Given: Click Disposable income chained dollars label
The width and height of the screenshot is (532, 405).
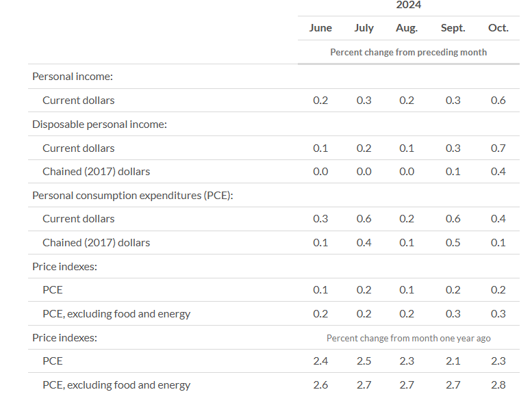Looking at the screenshot, I should pyautogui.click(x=96, y=172).
